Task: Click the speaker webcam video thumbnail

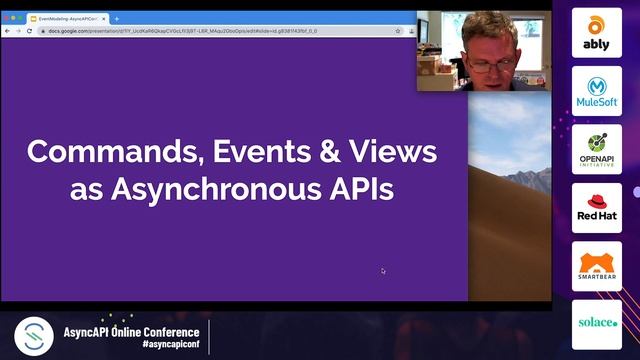Action: coord(484,51)
